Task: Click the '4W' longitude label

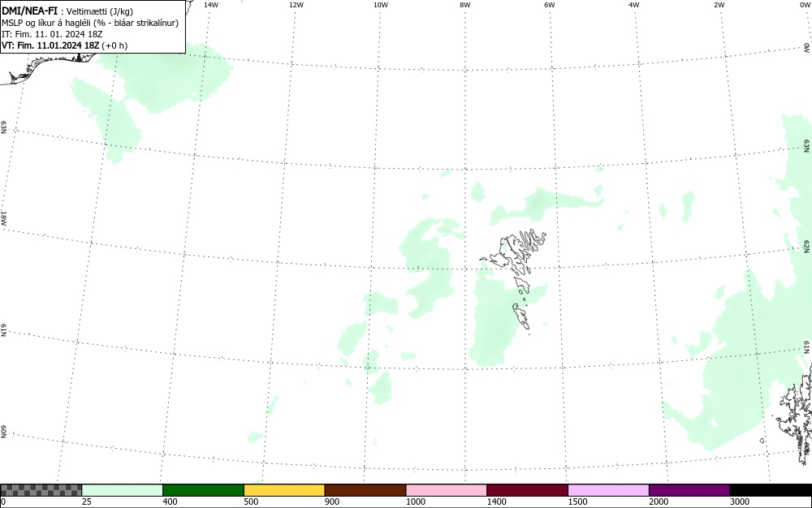Action: tap(634, 5)
